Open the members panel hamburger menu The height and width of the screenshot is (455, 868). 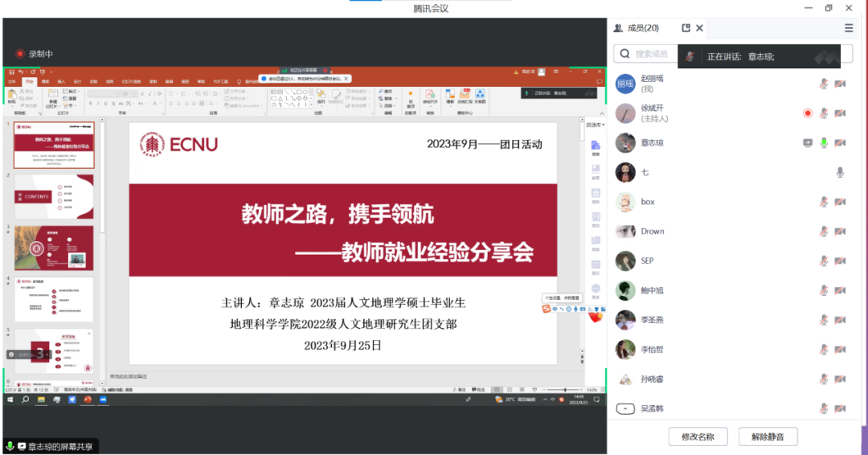[849, 28]
